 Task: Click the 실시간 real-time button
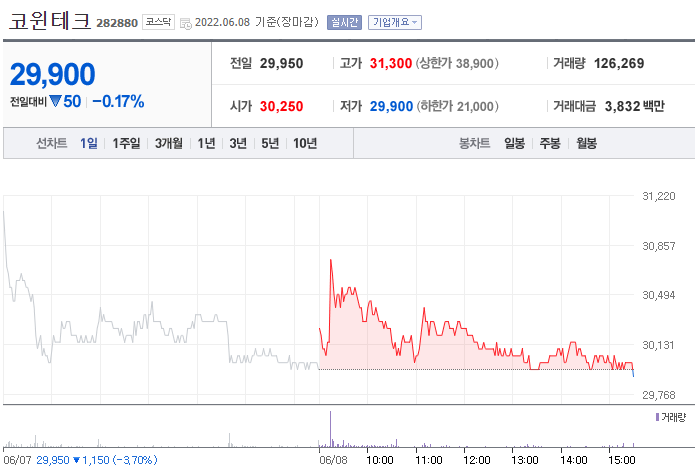pos(344,22)
